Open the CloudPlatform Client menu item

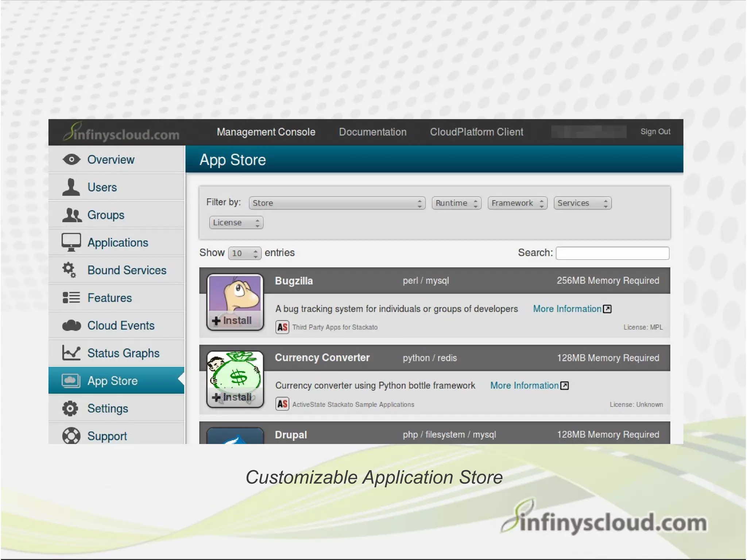[x=476, y=132]
